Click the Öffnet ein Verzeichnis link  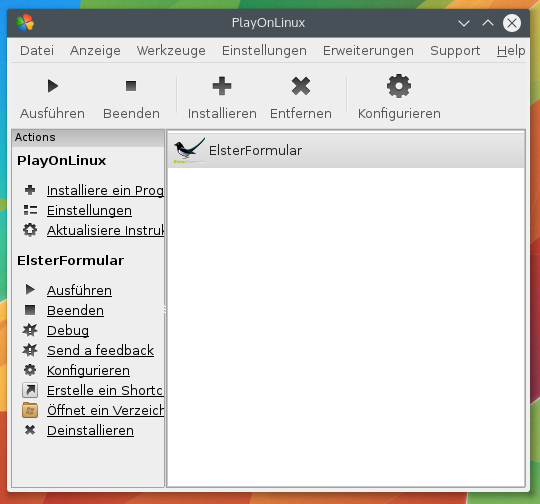click(x=105, y=410)
